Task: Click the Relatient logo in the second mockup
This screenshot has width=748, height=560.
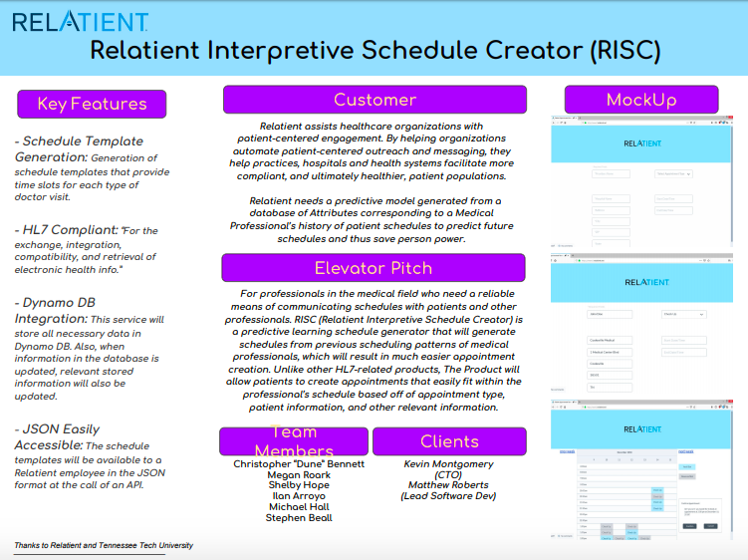Action: (x=647, y=282)
